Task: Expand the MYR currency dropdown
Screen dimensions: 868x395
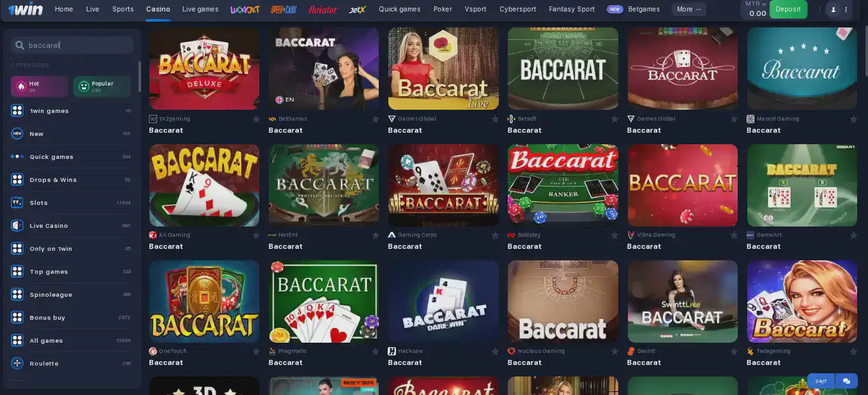Action: pos(756,4)
